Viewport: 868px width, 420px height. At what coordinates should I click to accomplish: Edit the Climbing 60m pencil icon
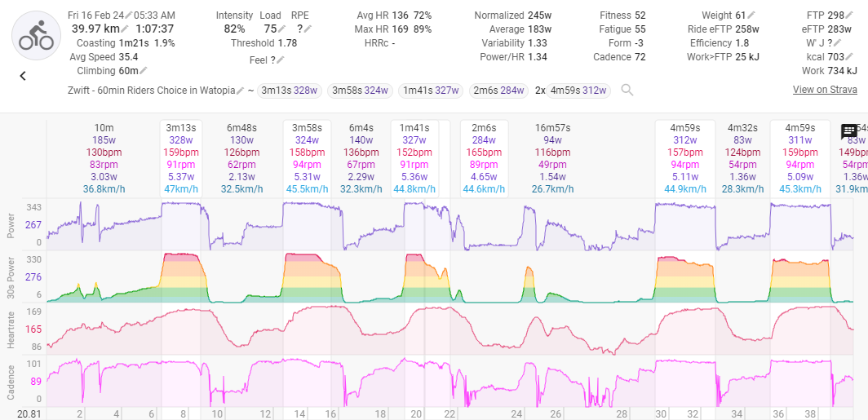(x=144, y=70)
